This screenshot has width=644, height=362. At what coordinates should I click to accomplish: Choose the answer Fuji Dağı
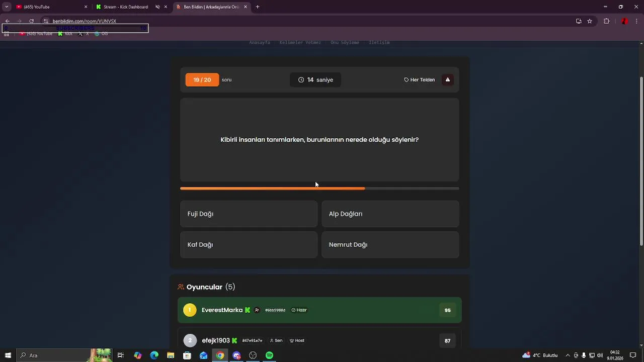pyautogui.click(x=249, y=214)
